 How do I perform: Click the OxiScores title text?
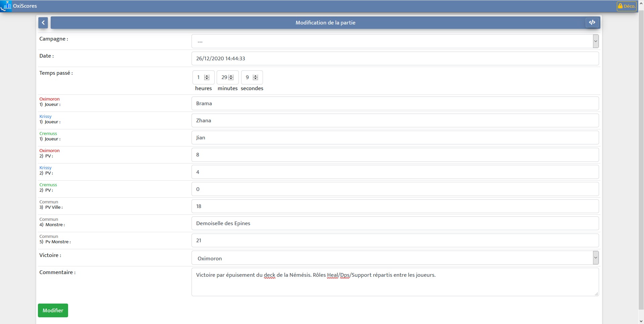(25, 6)
